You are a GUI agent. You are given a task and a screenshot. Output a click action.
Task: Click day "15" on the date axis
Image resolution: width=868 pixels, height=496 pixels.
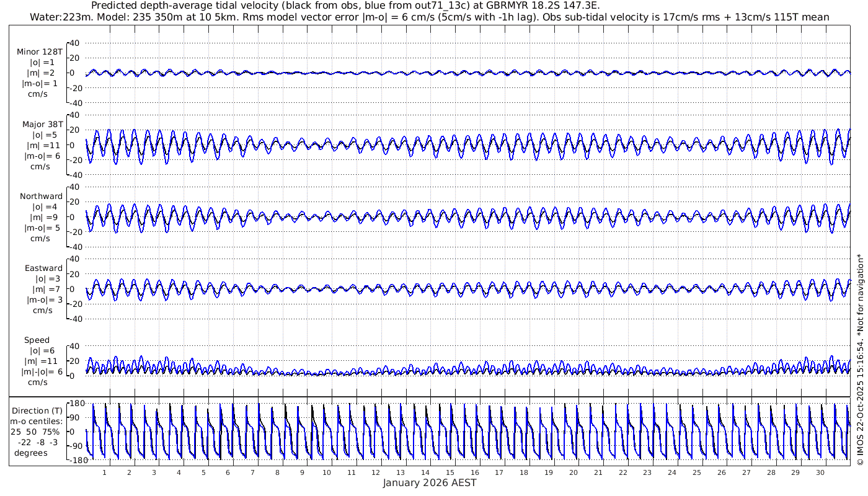tap(450, 472)
